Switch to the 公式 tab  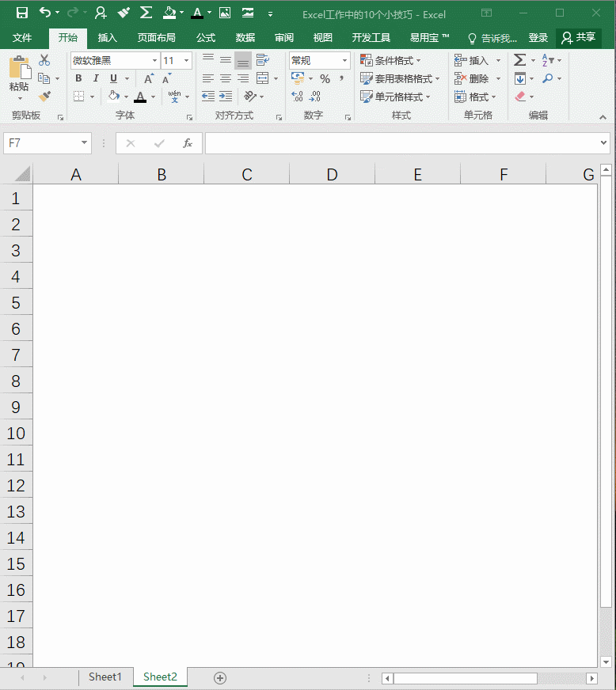click(x=206, y=38)
